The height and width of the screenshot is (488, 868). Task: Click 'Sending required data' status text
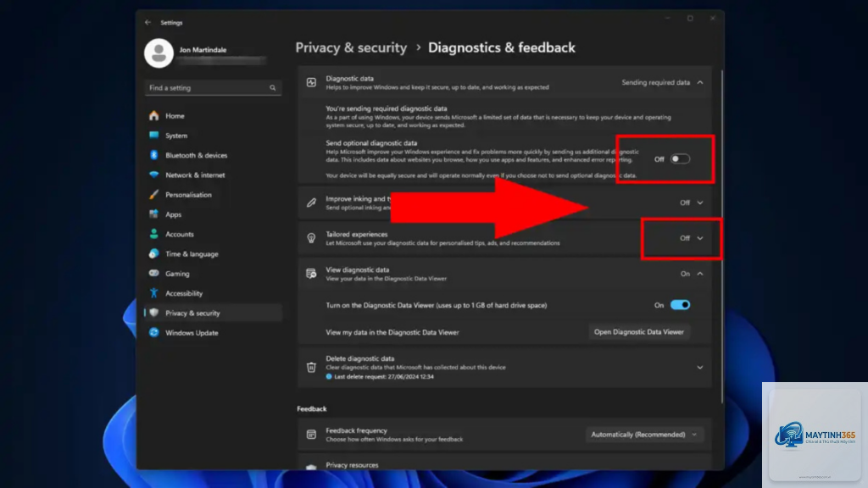click(x=655, y=82)
